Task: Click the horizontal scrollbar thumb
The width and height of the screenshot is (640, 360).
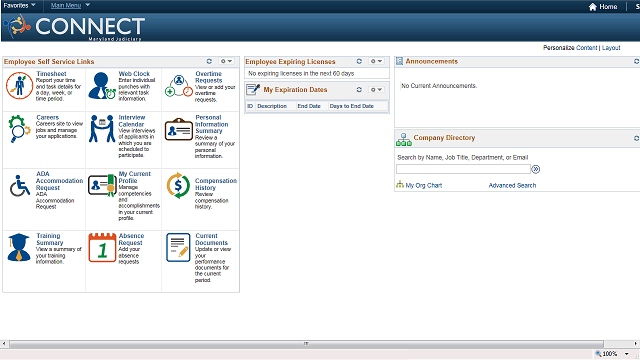Action: click(306, 344)
